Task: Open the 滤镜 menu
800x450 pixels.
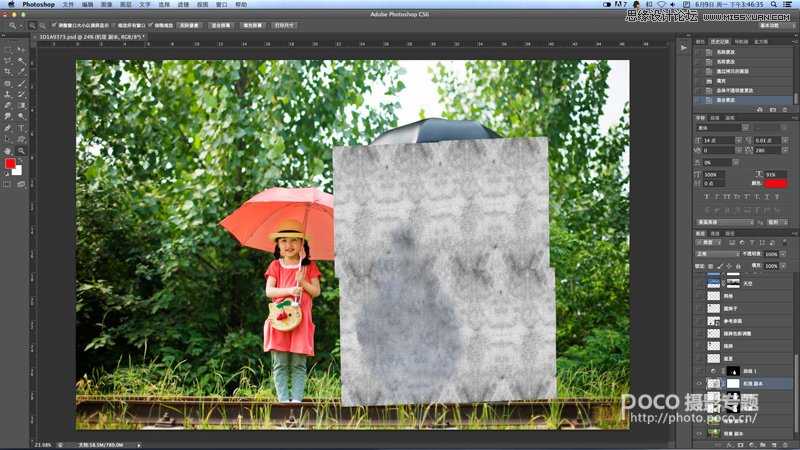Action: [183, 4]
